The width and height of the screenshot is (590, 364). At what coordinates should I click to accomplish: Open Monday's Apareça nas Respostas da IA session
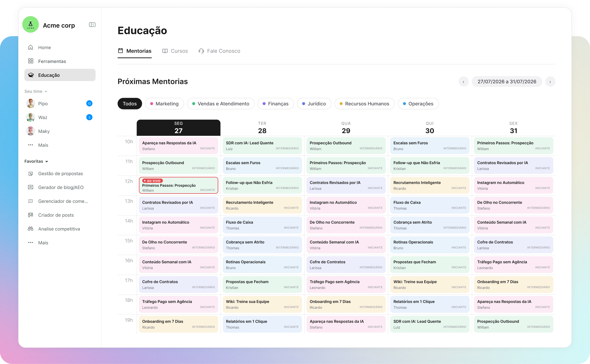point(178,146)
